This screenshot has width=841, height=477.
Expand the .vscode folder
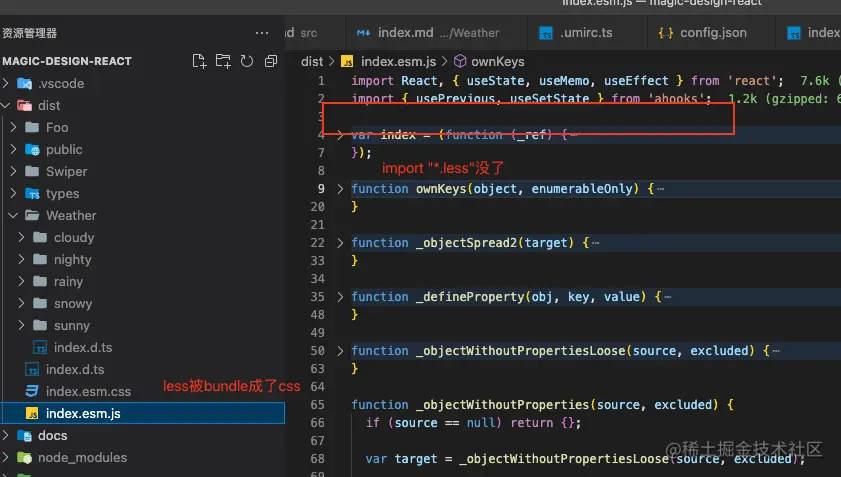click(x=6, y=83)
